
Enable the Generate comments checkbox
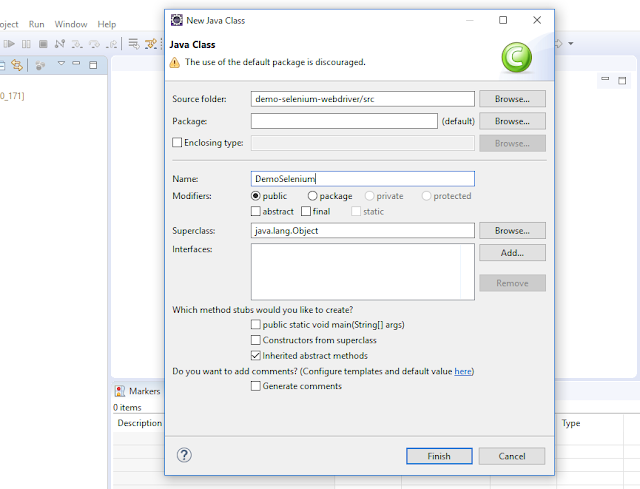pyautogui.click(x=256, y=386)
